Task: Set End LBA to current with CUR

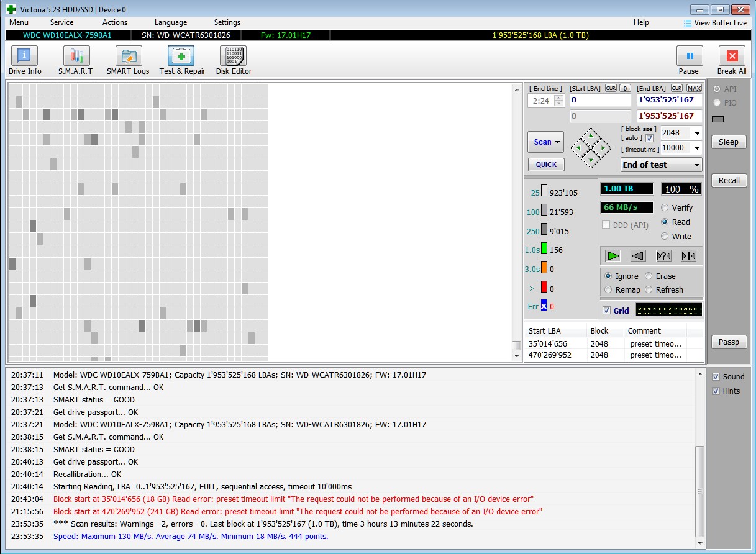Action: tap(676, 88)
